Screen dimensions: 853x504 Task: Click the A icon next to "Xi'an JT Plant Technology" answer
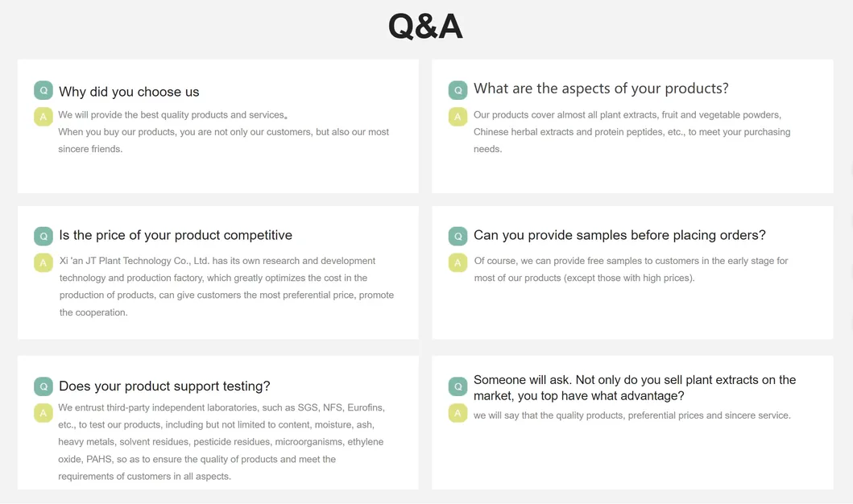[43, 262]
